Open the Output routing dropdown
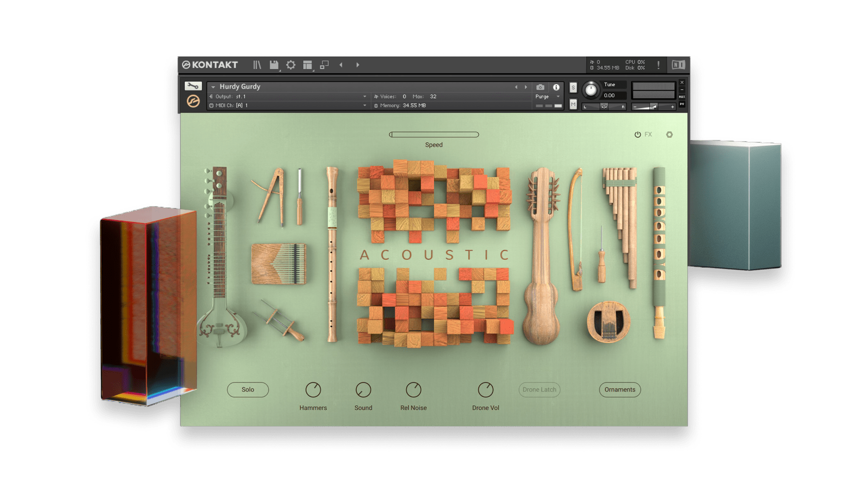 click(x=364, y=96)
